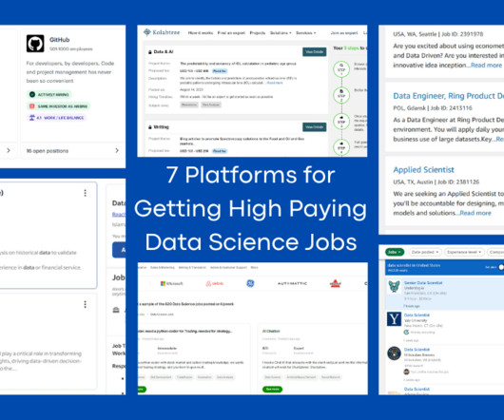Click the chevron on the cut-off left card
504x420 pixels.
point(9,150)
